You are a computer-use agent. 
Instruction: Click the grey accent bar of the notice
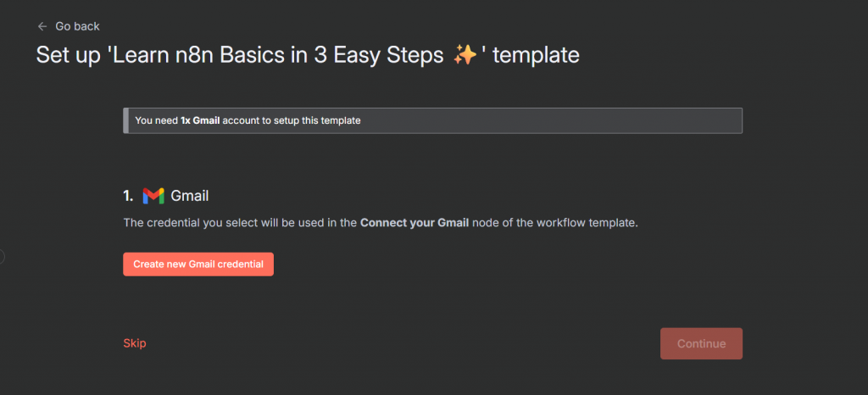click(x=126, y=120)
